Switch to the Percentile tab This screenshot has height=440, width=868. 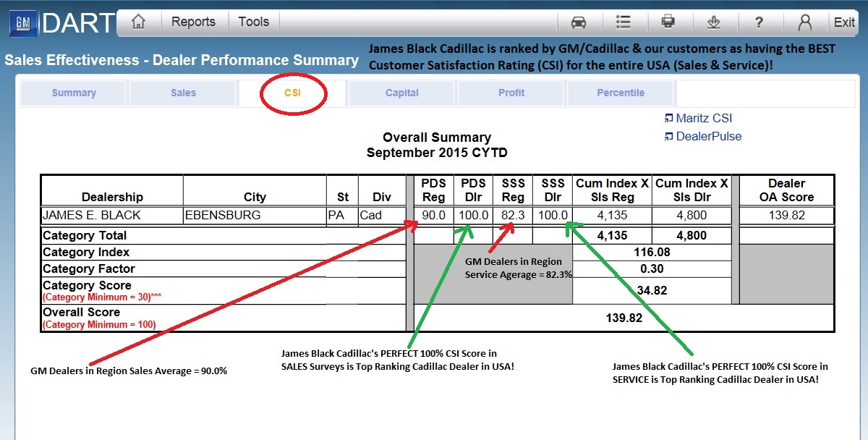(x=621, y=93)
